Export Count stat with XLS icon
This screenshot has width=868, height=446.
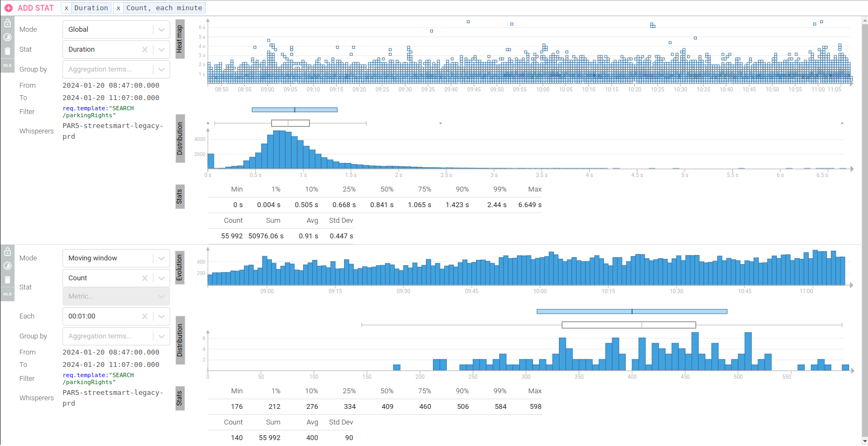coord(8,294)
